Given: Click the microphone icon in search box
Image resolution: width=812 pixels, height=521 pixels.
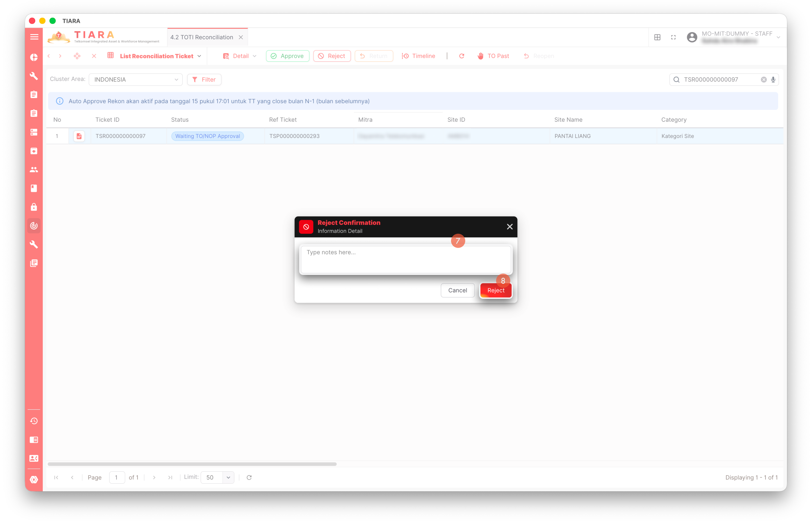Looking at the screenshot, I should (x=773, y=80).
